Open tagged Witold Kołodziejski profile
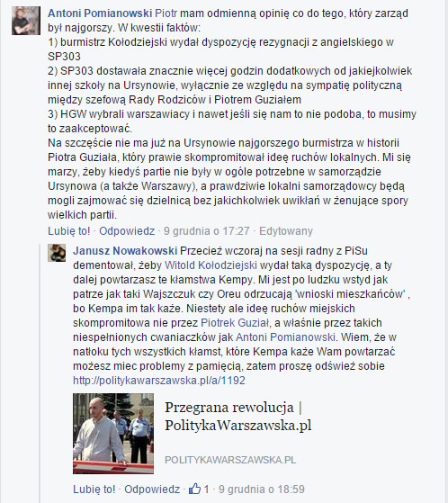Screen dimensions: 448x503 (x=211, y=265)
